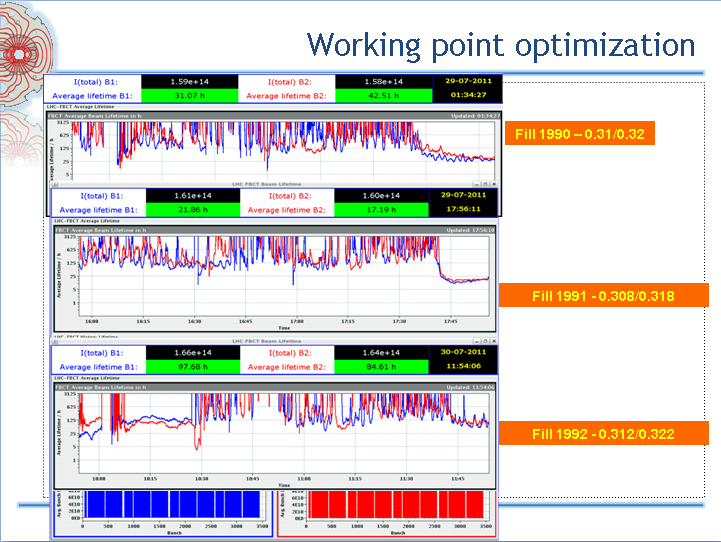Click the 17:56:11 timestamp

[x=463, y=209]
